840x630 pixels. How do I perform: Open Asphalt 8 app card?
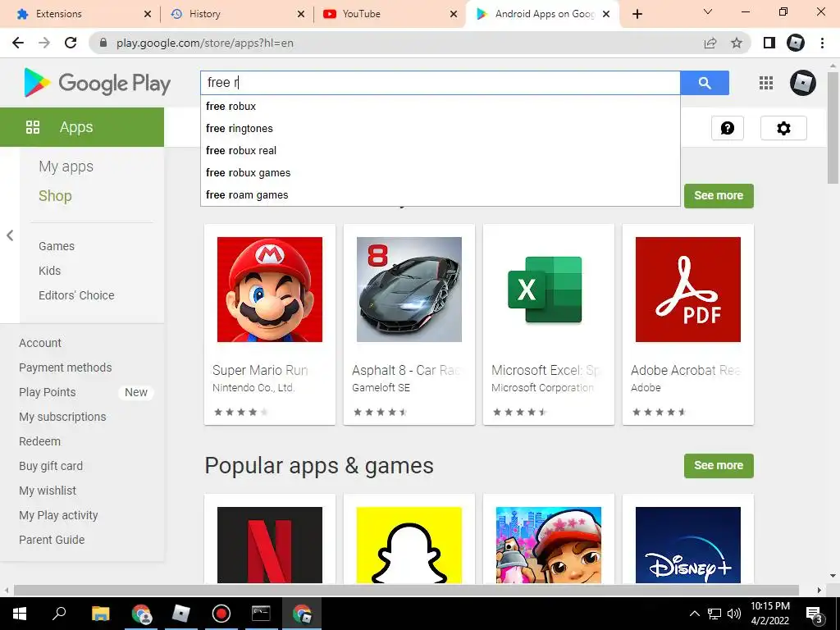click(409, 325)
